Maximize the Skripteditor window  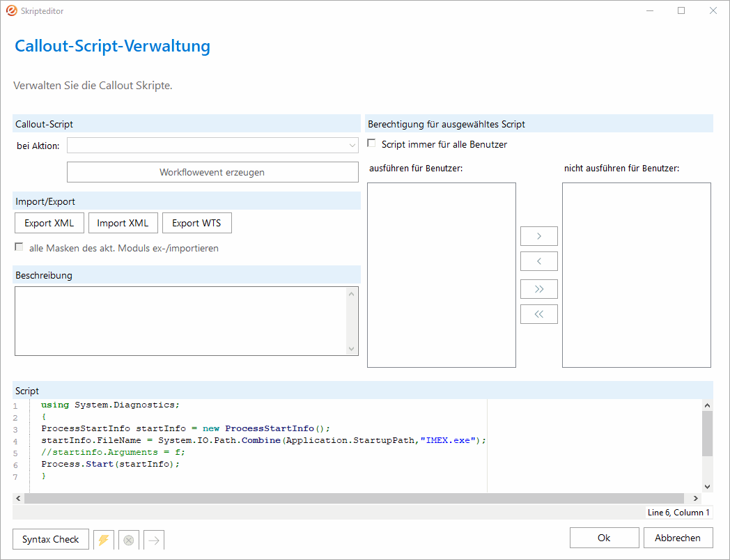[x=681, y=10]
